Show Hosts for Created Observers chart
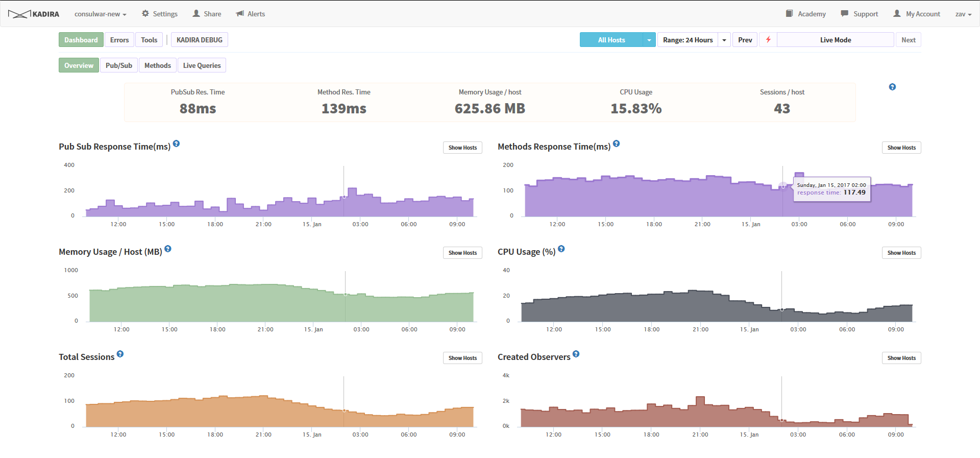The image size is (980, 458). pyautogui.click(x=901, y=358)
